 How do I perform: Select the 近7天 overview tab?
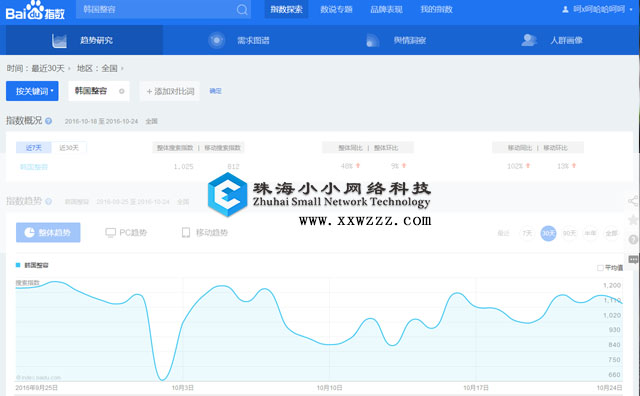[x=33, y=147]
